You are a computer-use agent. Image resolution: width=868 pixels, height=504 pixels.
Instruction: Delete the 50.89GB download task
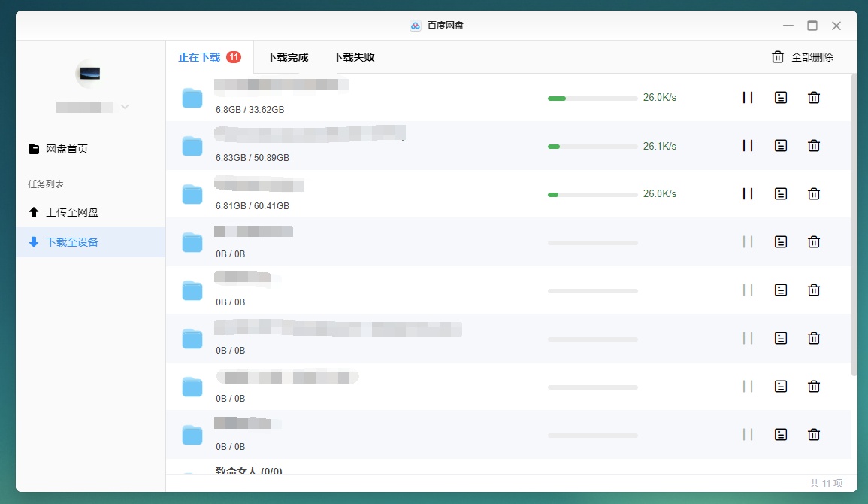813,146
